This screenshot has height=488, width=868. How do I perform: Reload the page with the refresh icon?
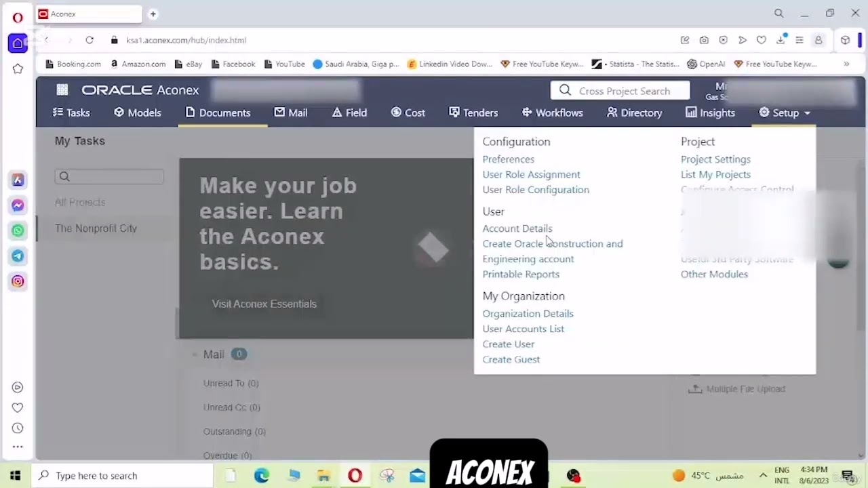click(x=90, y=40)
